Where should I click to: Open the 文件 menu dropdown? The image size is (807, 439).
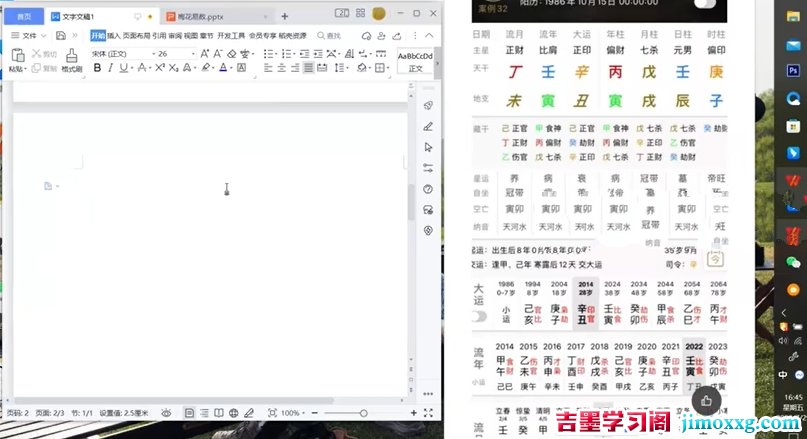click(x=29, y=36)
